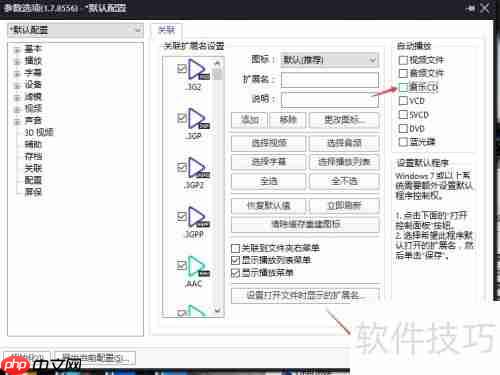Click 导出当前配置(S)... button

[95, 358]
